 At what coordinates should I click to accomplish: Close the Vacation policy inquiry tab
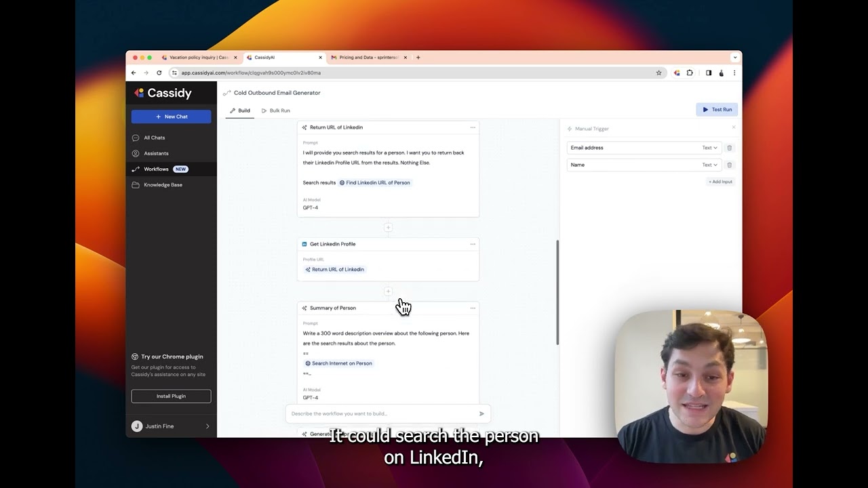pyautogui.click(x=235, y=58)
